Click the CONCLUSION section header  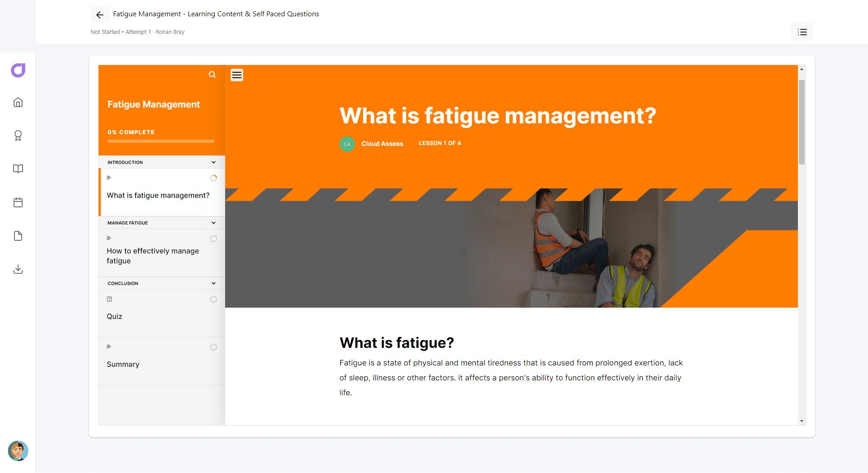[x=162, y=283]
